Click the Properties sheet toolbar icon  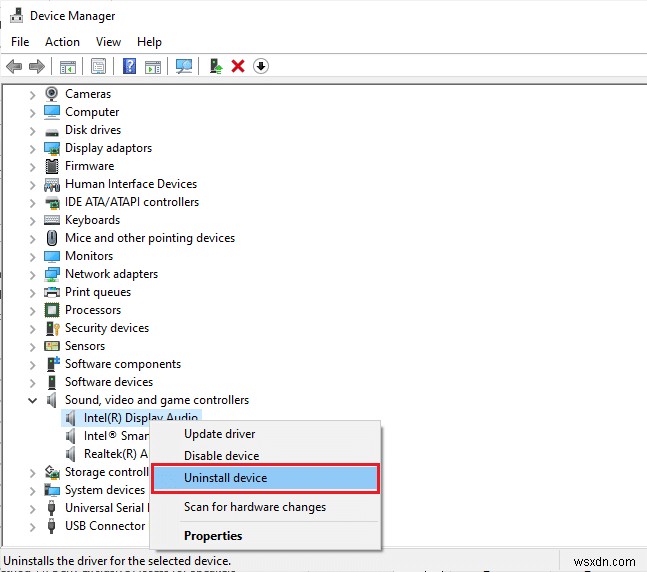point(98,66)
